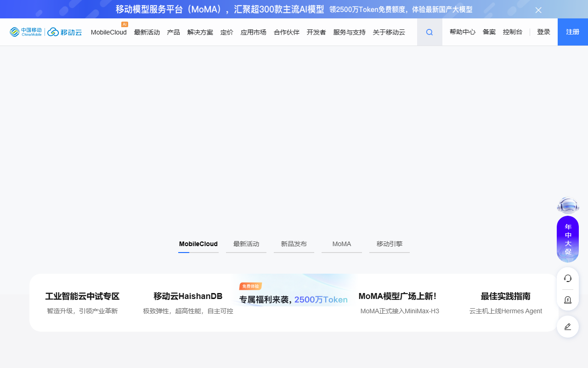The height and width of the screenshot is (368, 588).
Task: Close the top MoMA promotion banner
Action: coord(538,10)
